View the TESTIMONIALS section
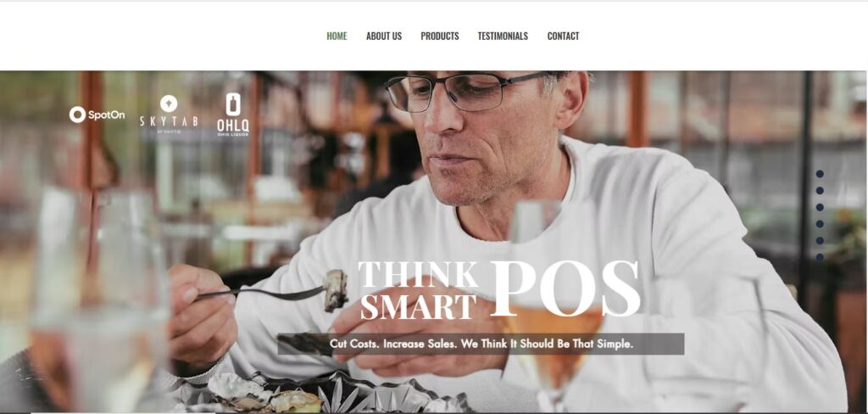The image size is (868, 414). point(503,36)
